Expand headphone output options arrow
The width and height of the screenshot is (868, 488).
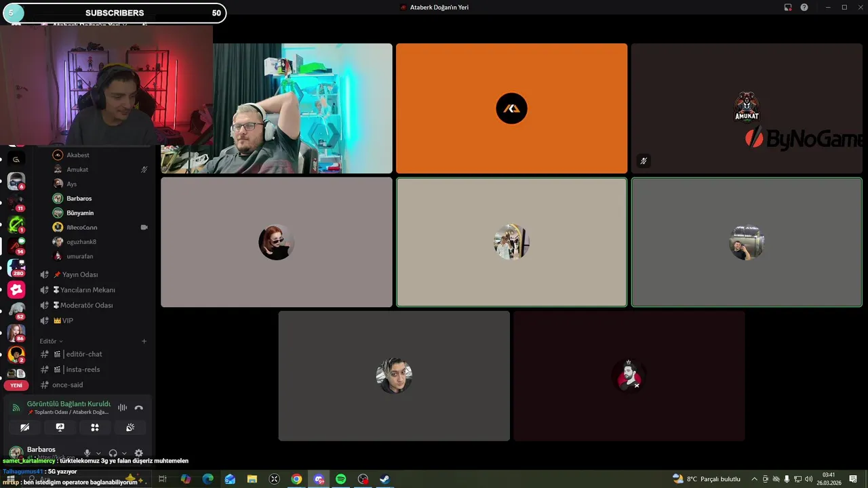(x=124, y=453)
